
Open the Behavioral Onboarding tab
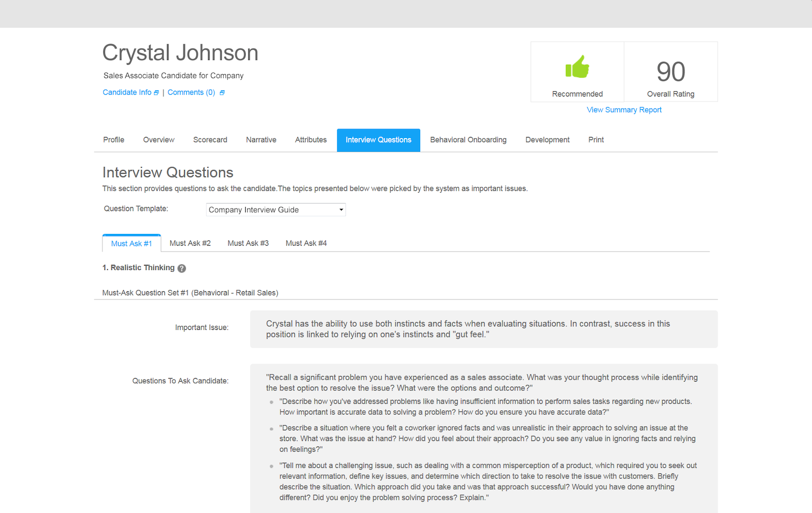(468, 140)
